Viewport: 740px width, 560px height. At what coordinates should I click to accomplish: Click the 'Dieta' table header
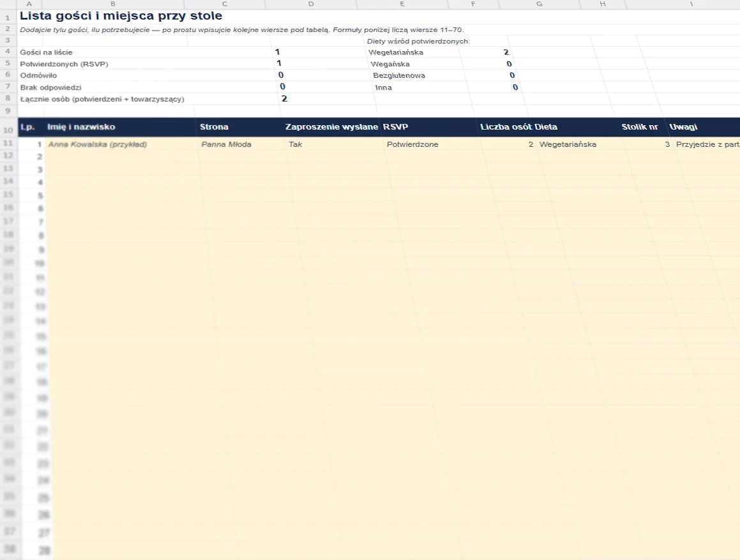[546, 127]
